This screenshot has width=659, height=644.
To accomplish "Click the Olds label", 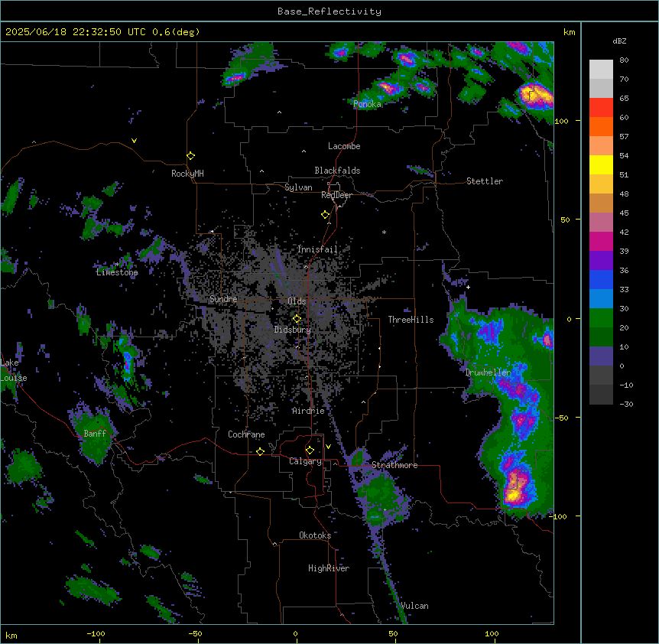I will (297, 301).
